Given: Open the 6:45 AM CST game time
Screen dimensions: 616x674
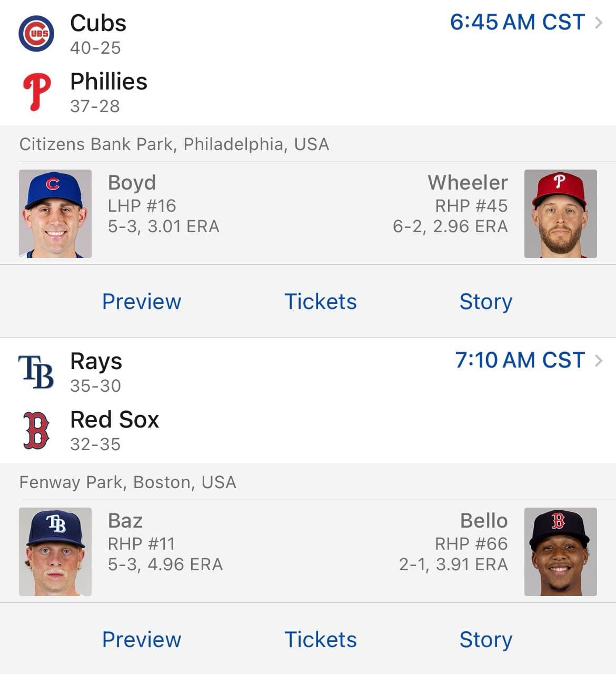Looking at the screenshot, I should (x=517, y=23).
